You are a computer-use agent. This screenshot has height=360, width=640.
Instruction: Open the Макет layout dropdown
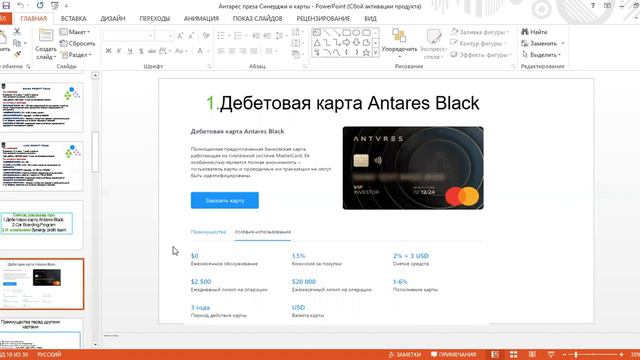75,31
